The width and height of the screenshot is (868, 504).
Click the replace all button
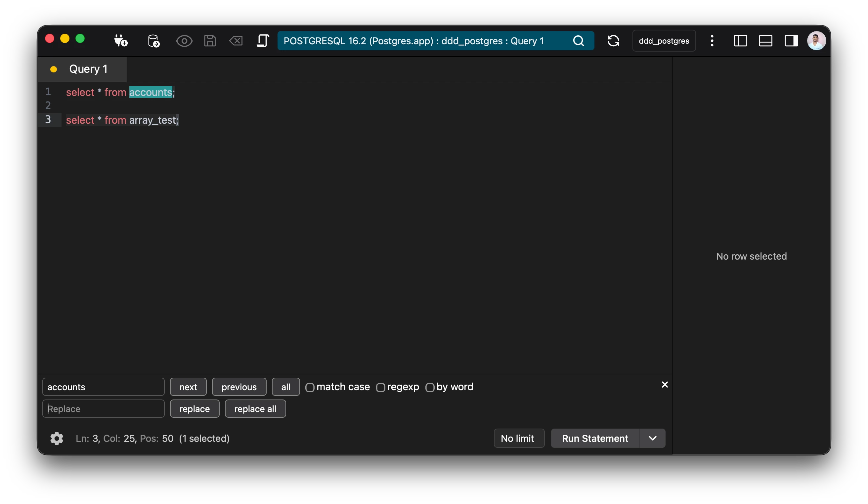[x=255, y=409]
